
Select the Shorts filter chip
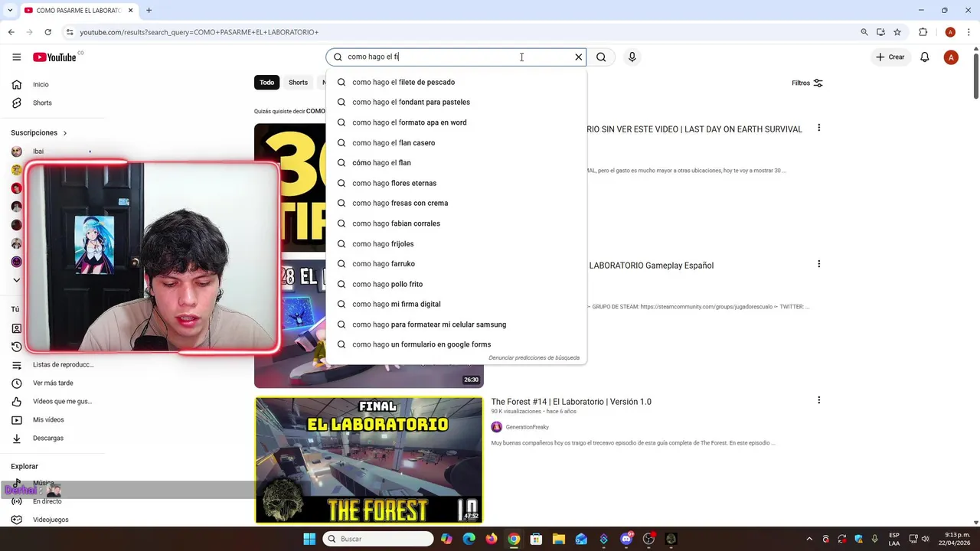click(x=298, y=83)
